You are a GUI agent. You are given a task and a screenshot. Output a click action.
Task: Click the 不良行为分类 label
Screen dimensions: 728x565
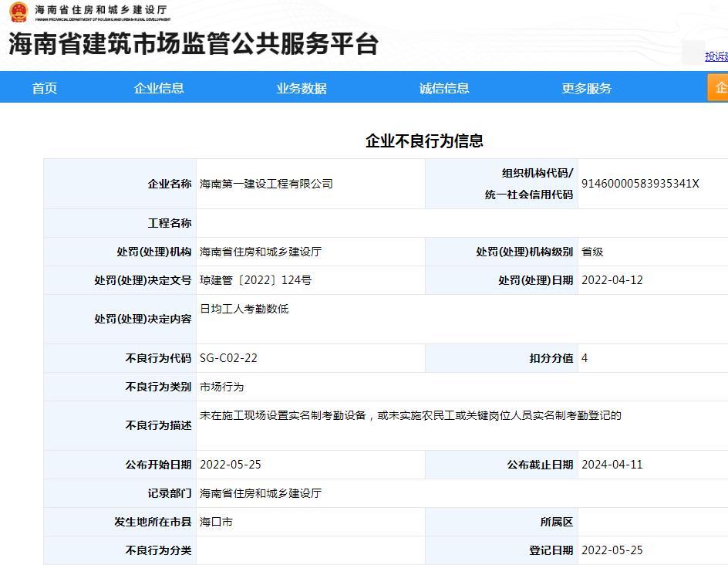158,550
